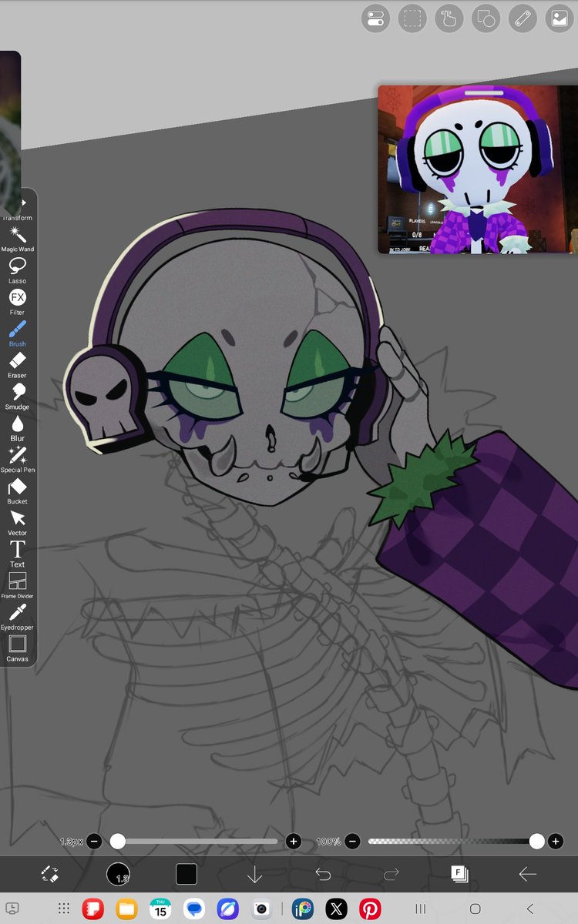Screen dimensions: 578x924
Task: Select the Lasso tool
Action: click(17, 271)
